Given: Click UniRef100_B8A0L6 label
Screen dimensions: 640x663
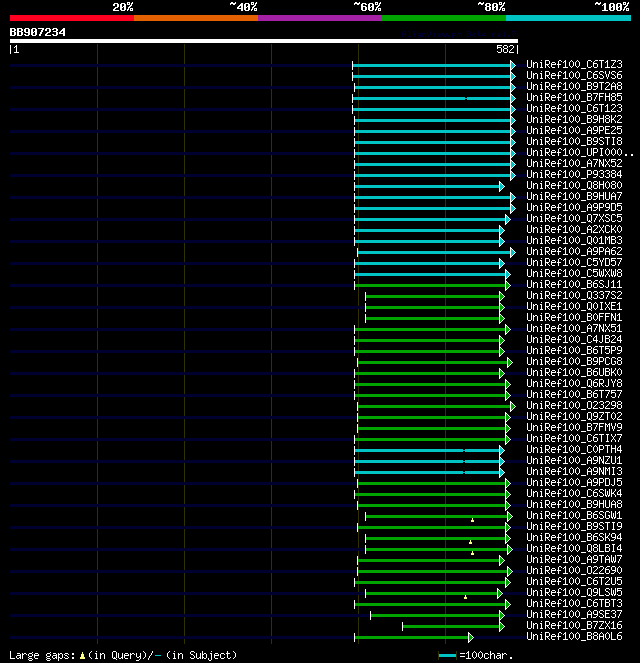Looking at the screenshot, I should point(574,636).
